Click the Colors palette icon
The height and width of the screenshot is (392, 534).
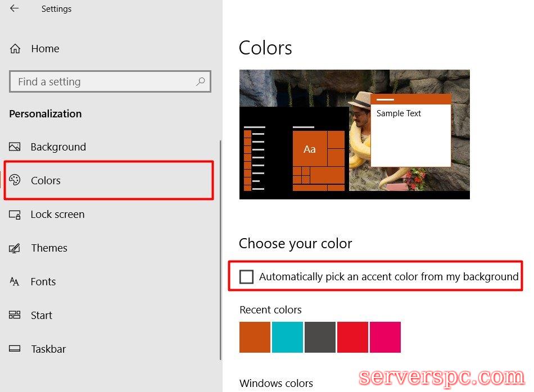coord(15,180)
